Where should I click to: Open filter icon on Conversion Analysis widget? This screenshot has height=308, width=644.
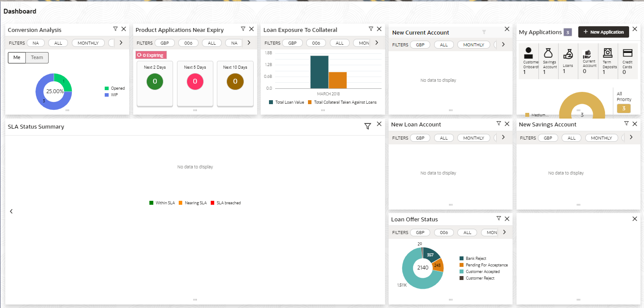click(115, 29)
